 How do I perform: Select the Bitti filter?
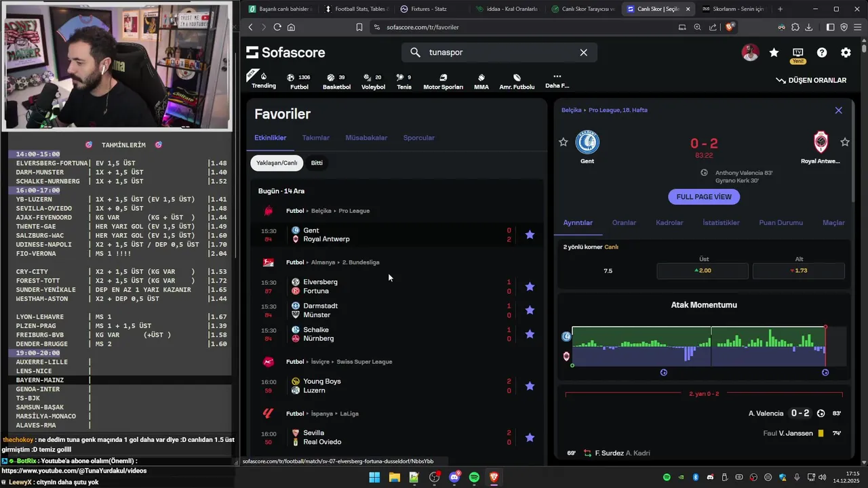pos(317,163)
